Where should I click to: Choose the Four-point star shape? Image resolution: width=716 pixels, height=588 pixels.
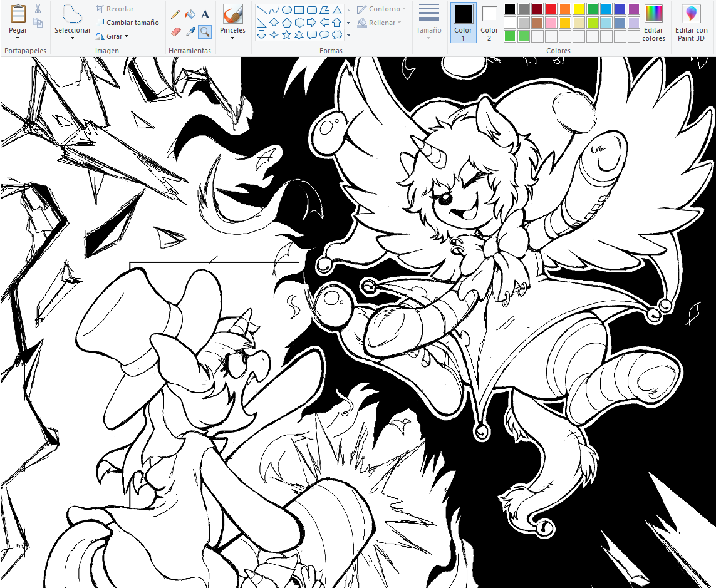[x=274, y=34]
